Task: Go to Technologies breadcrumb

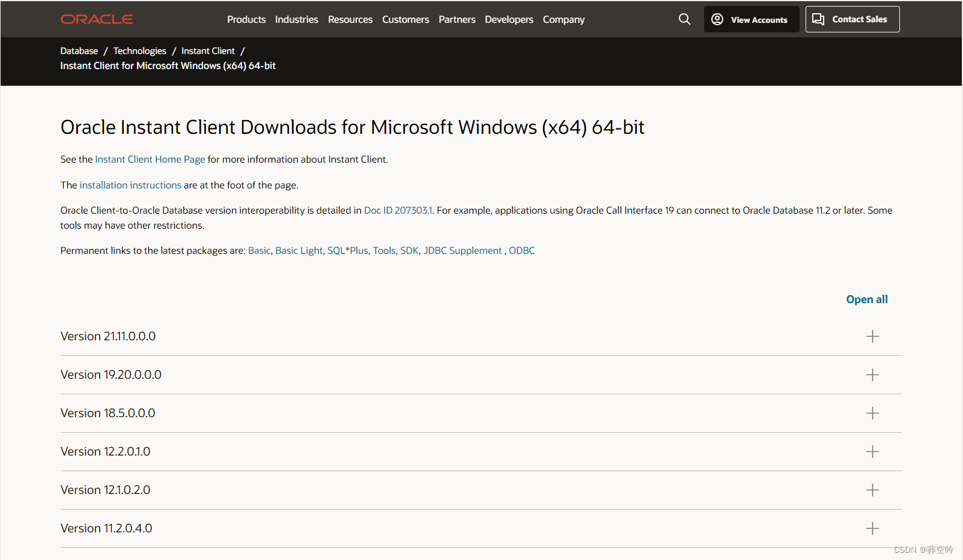Action: 140,51
